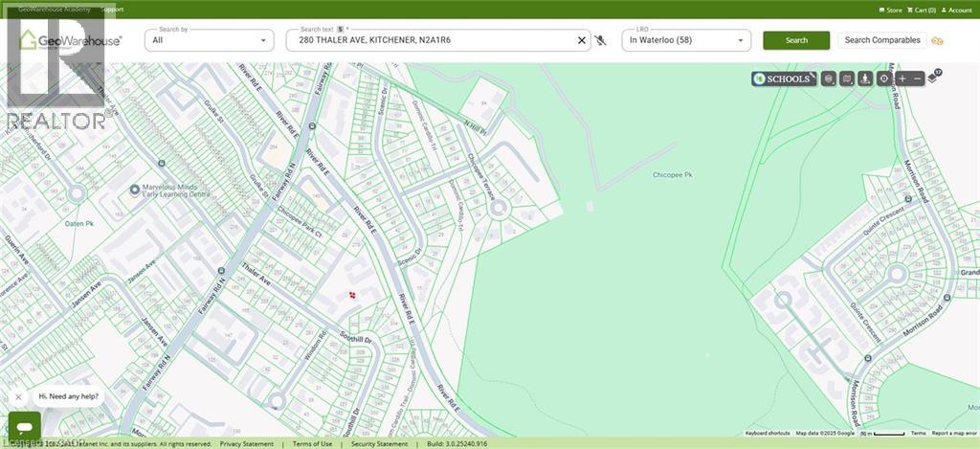Toggle voice search microphone
Image resolution: width=980 pixels, height=449 pixels.
pyautogui.click(x=600, y=40)
